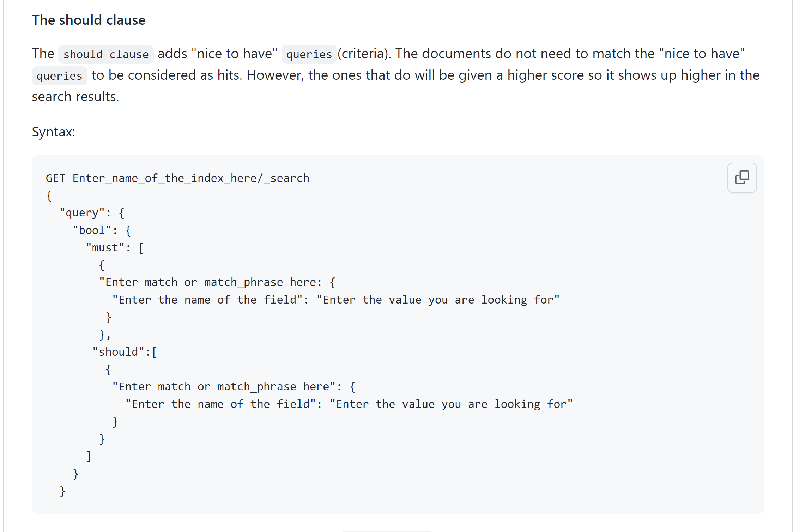793x532 pixels.
Task: Click the "should" key in the code
Action: (x=118, y=352)
